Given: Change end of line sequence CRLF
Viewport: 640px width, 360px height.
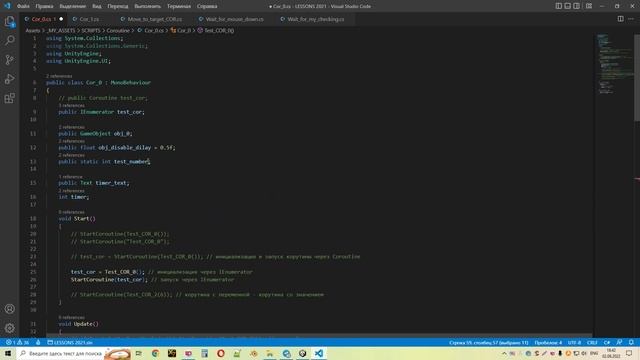Looking at the screenshot, I should pyautogui.click(x=592, y=342).
